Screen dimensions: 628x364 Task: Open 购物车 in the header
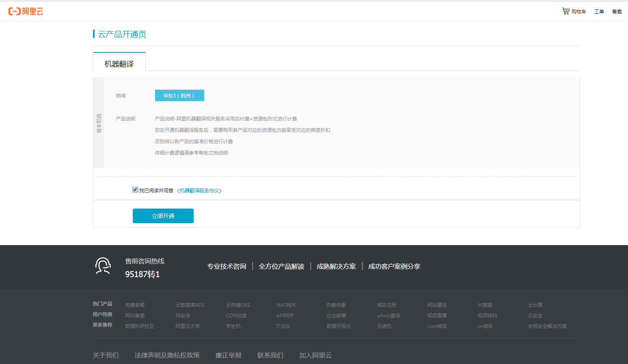click(579, 11)
